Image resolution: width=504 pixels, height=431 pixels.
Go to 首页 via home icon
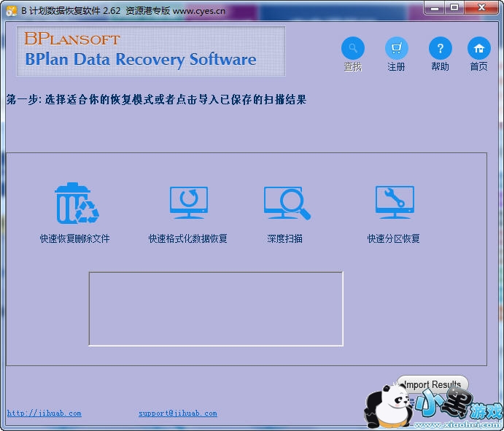[x=479, y=48]
